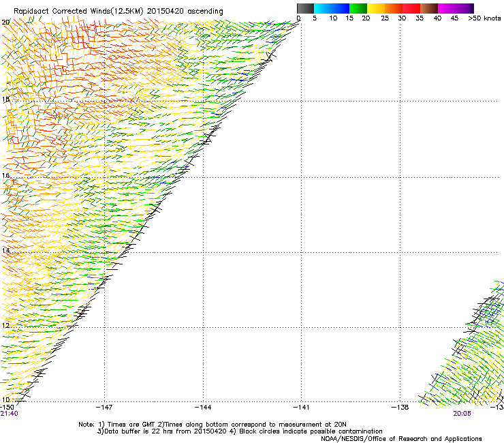
Task: Click the longitude label '-147'
Action: [x=104, y=408]
